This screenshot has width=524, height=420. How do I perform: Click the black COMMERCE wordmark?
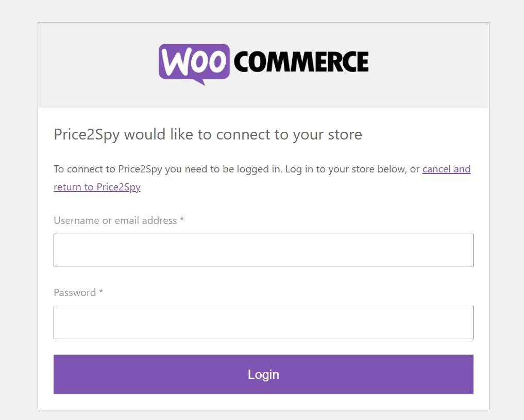point(301,62)
